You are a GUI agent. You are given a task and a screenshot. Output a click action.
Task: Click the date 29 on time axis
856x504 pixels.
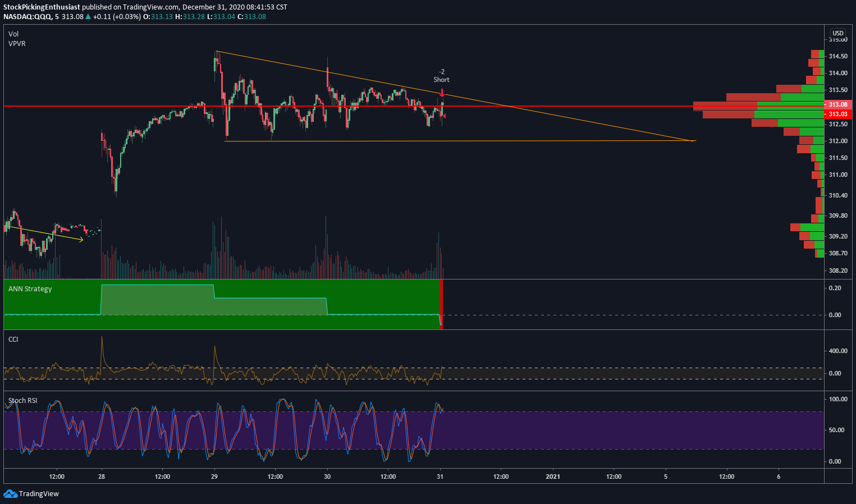[x=214, y=476]
